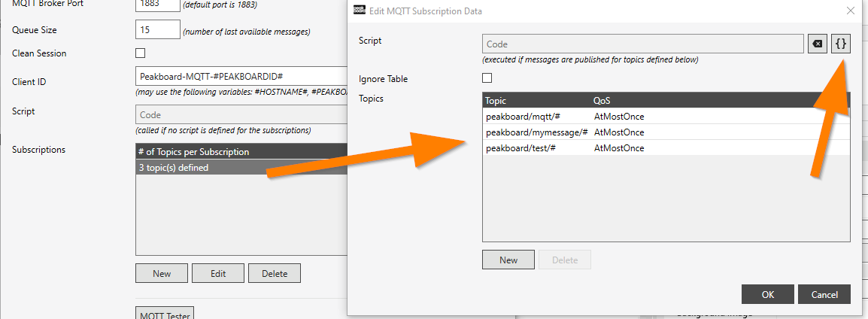This screenshot has width=868, height=319.
Task: Toggle the Ignore Table checkbox
Action: click(487, 78)
